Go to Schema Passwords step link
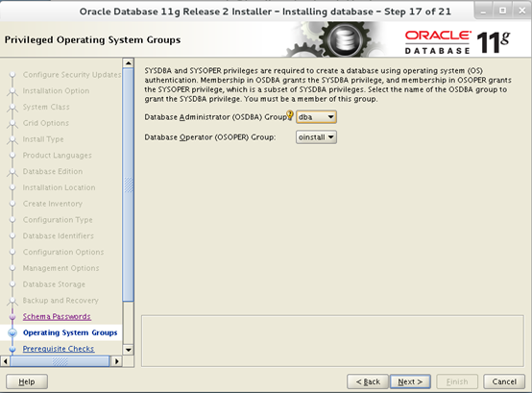The height and width of the screenshot is (393, 532). click(x=57, y=317)
